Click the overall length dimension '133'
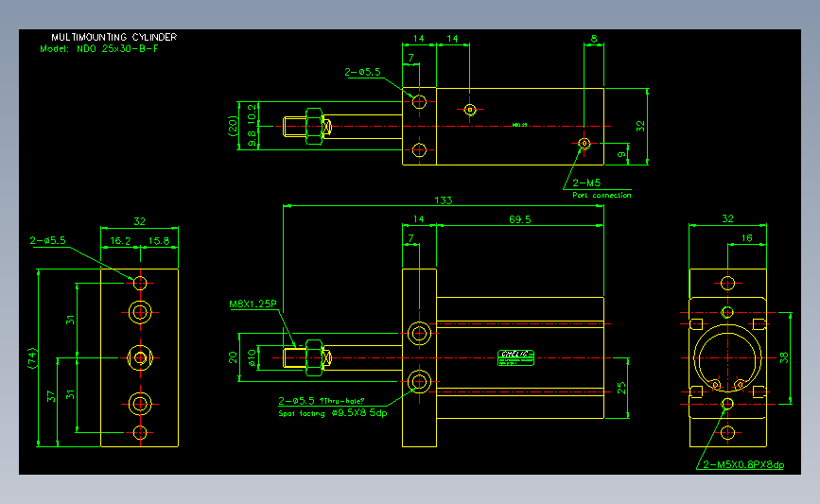 click(443, 200)
